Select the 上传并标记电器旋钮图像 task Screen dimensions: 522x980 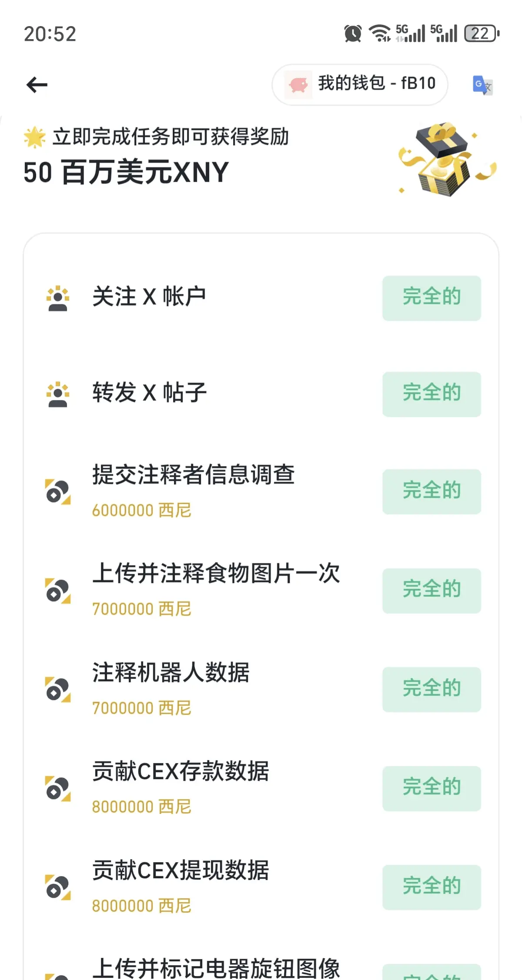point(216,969)
